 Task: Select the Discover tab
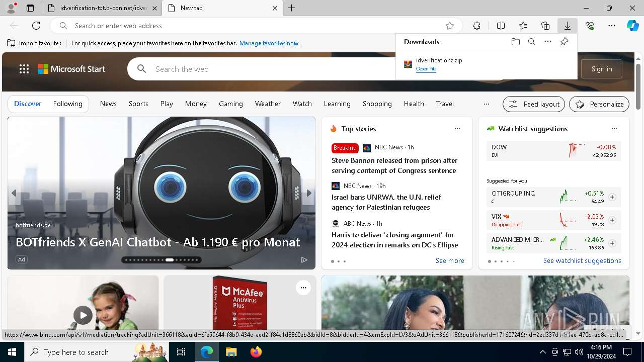click(28, 104)
